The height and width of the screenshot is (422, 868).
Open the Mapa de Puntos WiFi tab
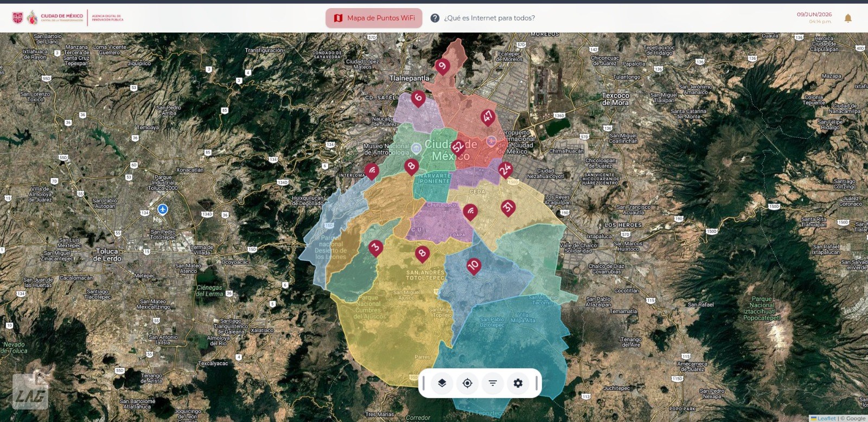374,18
